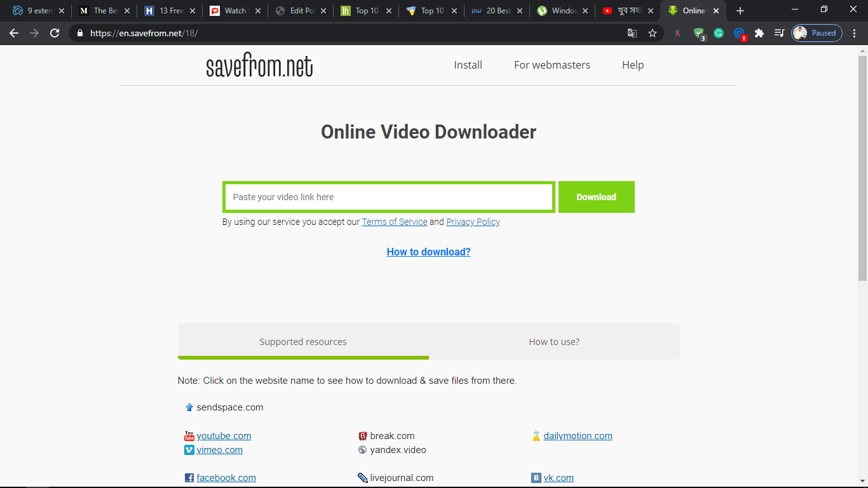Open the blue extension with red badge 1
This screenshot has height=488, width=868.
coord(740,34)
